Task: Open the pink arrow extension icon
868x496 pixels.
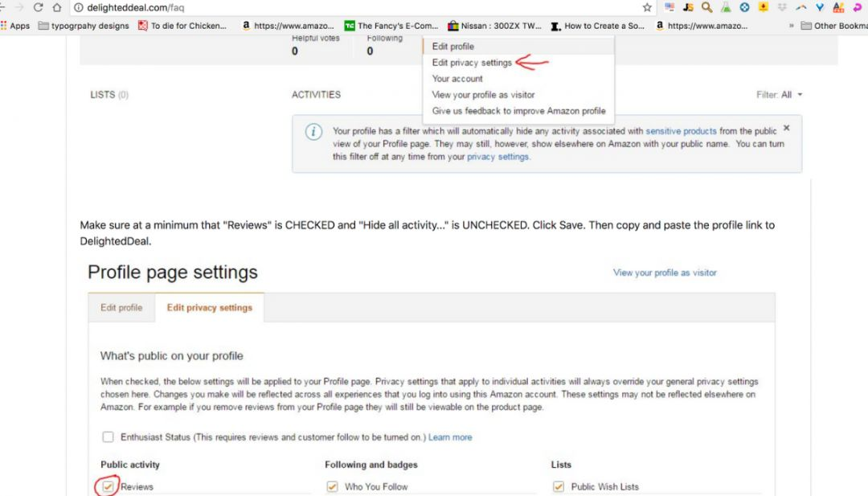Action: (858, 7)
